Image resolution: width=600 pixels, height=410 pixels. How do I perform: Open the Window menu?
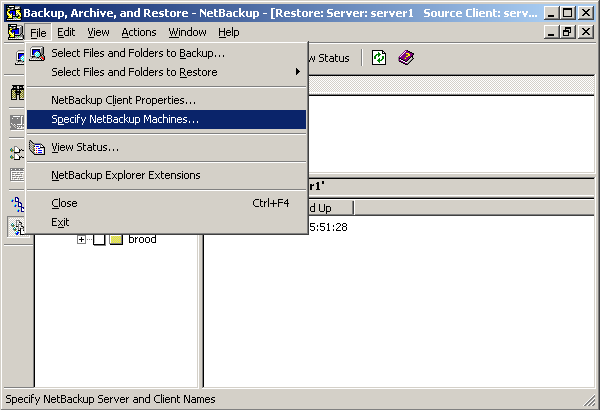click(x=188, y=33)
